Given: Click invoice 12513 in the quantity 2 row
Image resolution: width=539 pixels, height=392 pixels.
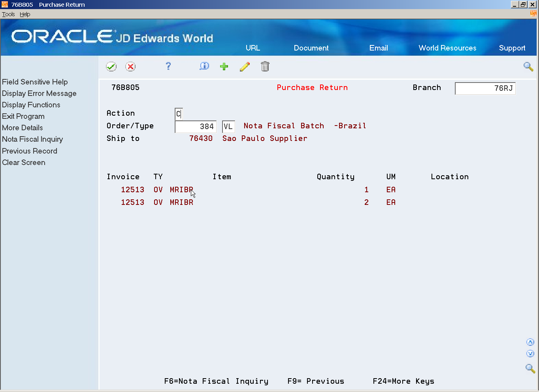Looking at the screenshot, I should [132, 203].
